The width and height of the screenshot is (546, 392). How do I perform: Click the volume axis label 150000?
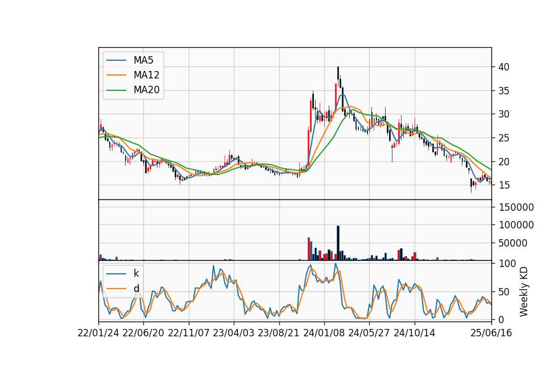516,207
